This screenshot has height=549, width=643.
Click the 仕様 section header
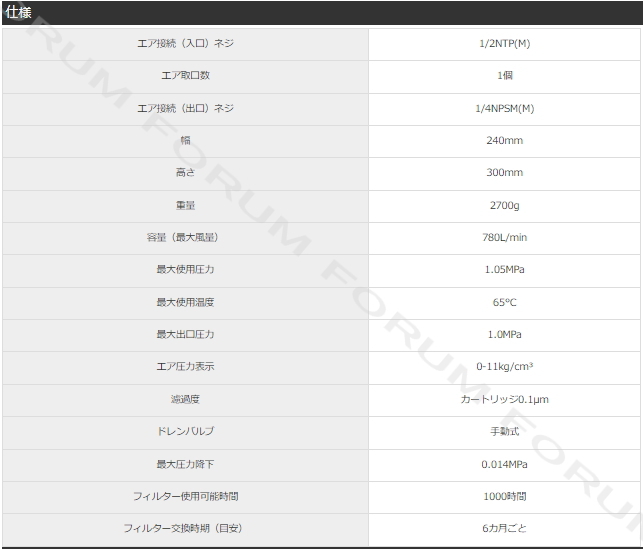18,12
